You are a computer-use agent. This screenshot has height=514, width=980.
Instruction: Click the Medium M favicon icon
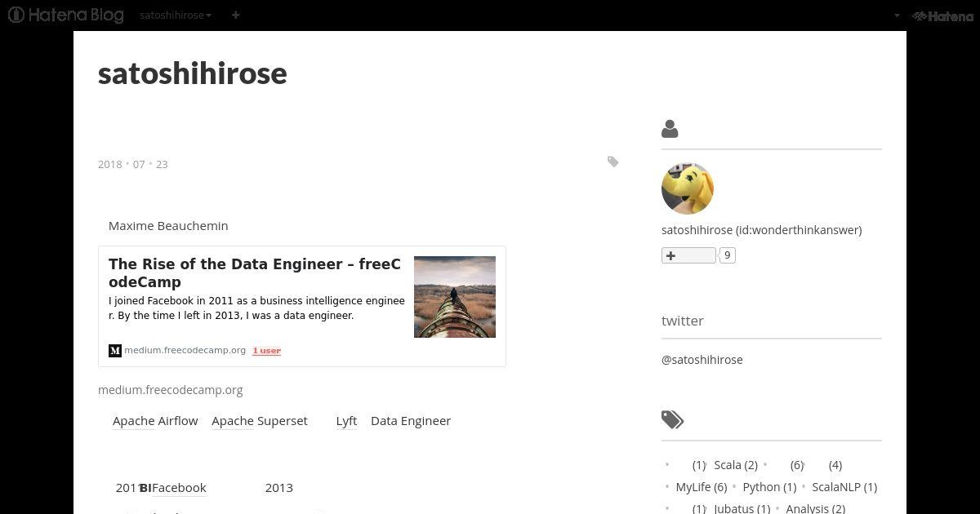[x=115, y=351]
